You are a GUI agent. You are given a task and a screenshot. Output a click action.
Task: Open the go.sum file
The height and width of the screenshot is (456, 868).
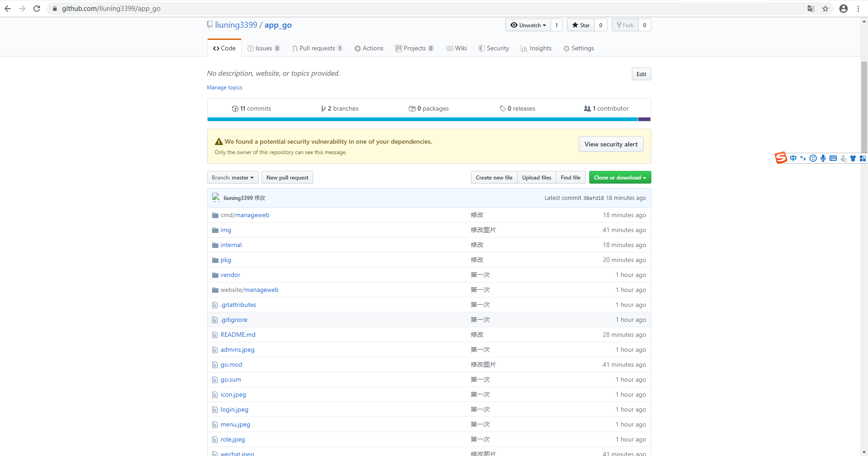click(231, 380)
